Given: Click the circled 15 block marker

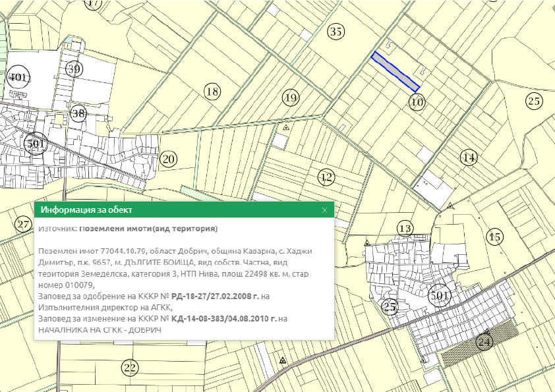Looking at the screenshot, I should (494, 237).
